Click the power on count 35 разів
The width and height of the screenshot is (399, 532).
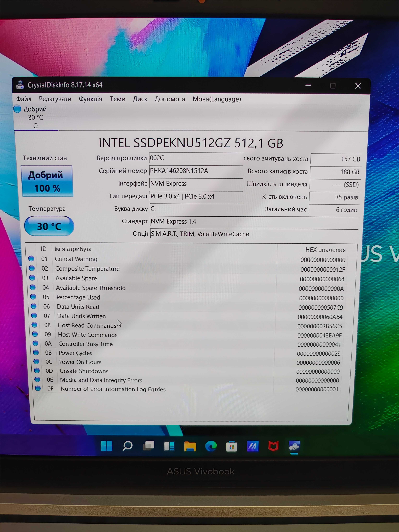tap(335, 197)
